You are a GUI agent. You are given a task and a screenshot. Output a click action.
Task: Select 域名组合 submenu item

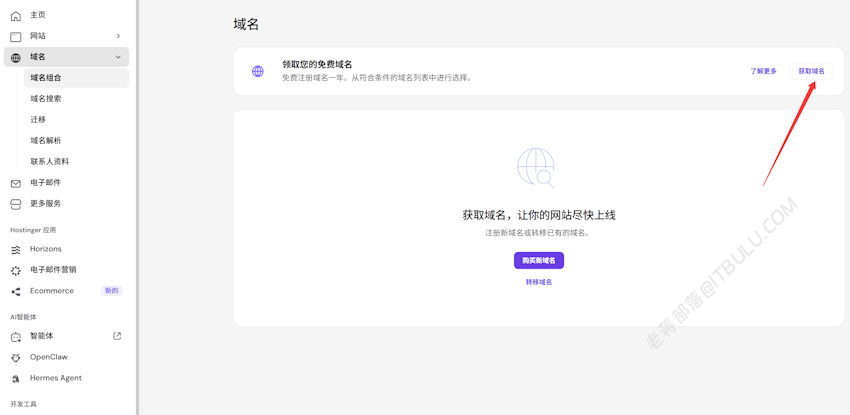coord(76,77)
